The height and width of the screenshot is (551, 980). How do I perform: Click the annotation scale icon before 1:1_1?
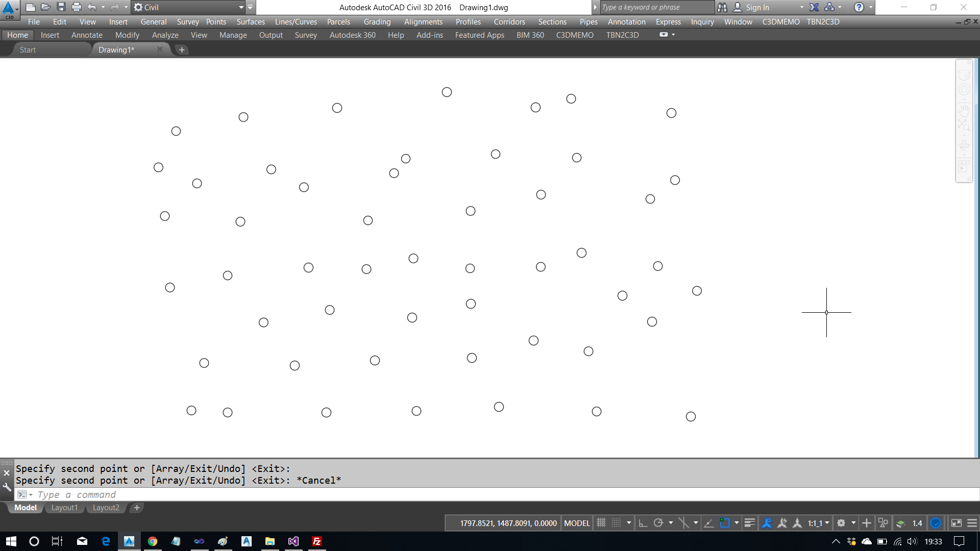[797, 523]
